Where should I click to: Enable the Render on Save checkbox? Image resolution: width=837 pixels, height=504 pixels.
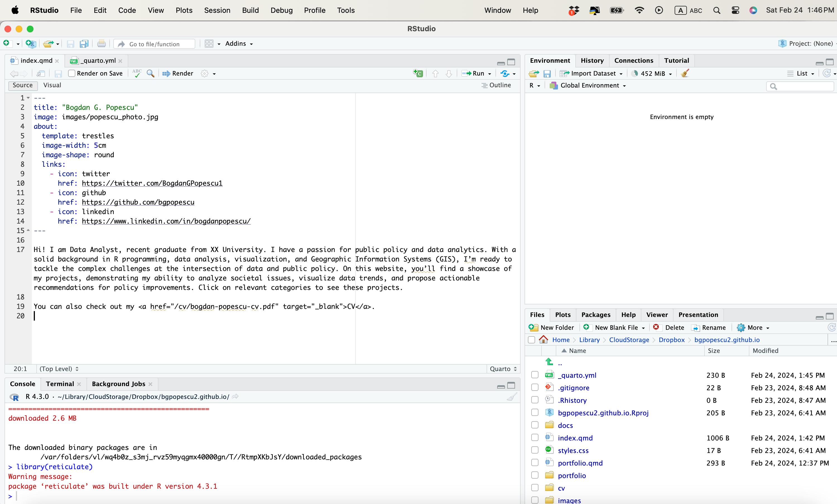[72, 73]
